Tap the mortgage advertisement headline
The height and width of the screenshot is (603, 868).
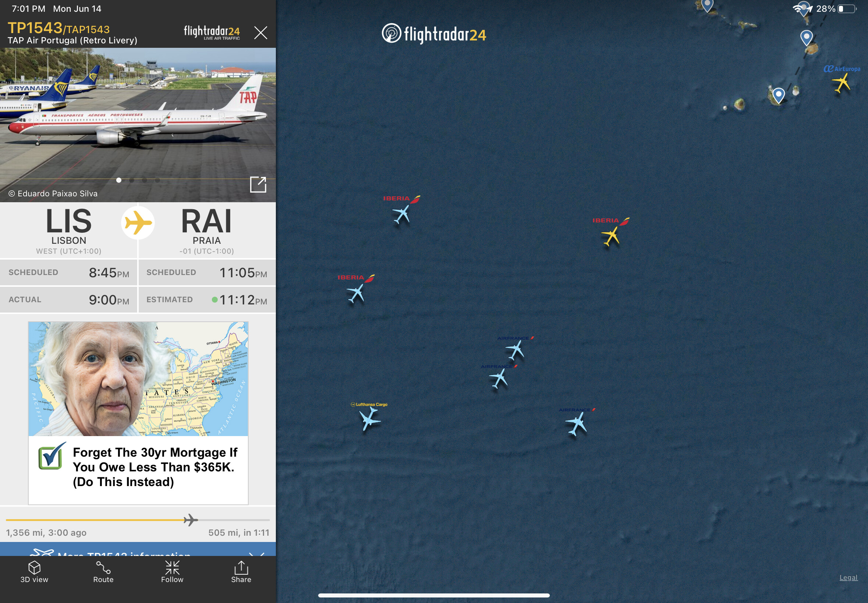(x=155, y=467)
